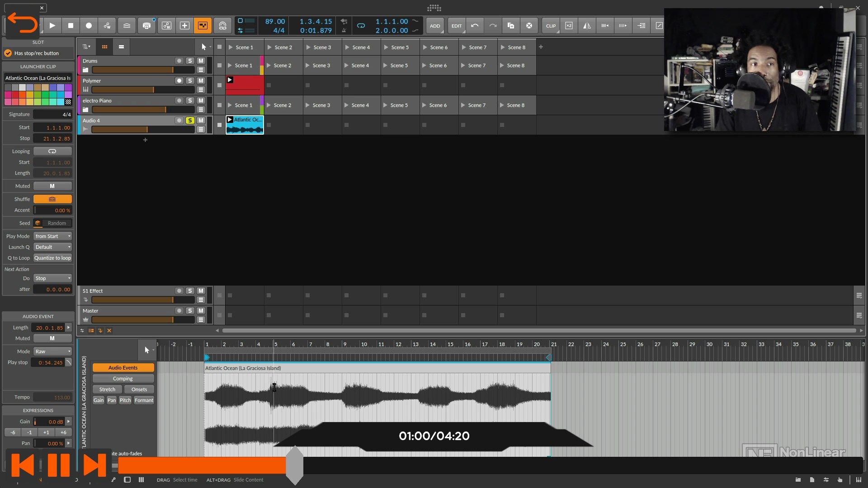
Task: Expand the Play Mode dropdown
Action: pos(52,236)
